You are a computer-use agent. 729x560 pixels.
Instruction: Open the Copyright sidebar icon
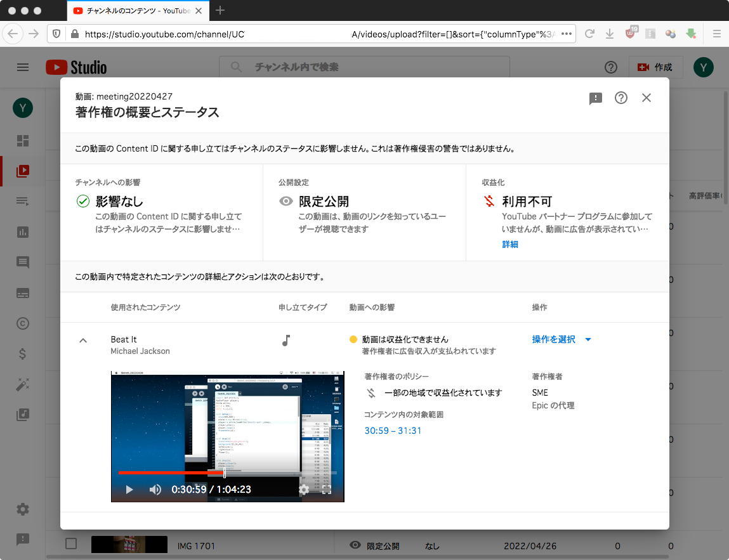pyautogui.click(x=23, y=323)
